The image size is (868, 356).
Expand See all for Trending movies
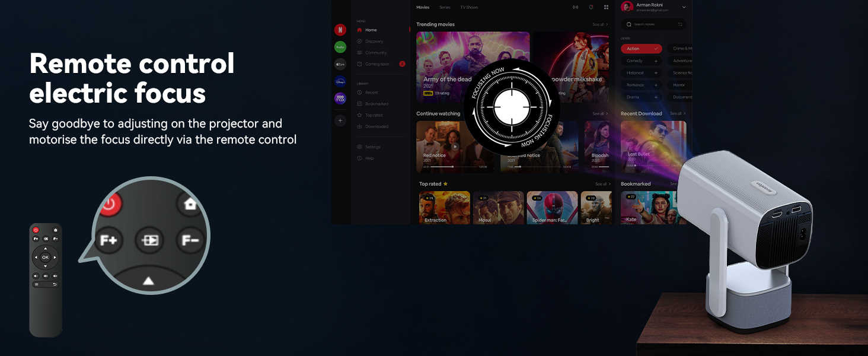coord(600,24)
